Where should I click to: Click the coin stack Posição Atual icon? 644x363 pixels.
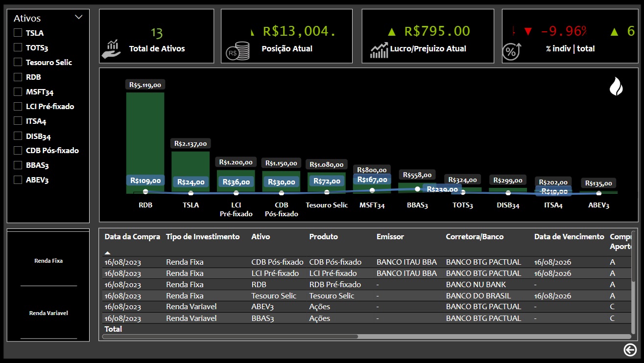[238, 50]
